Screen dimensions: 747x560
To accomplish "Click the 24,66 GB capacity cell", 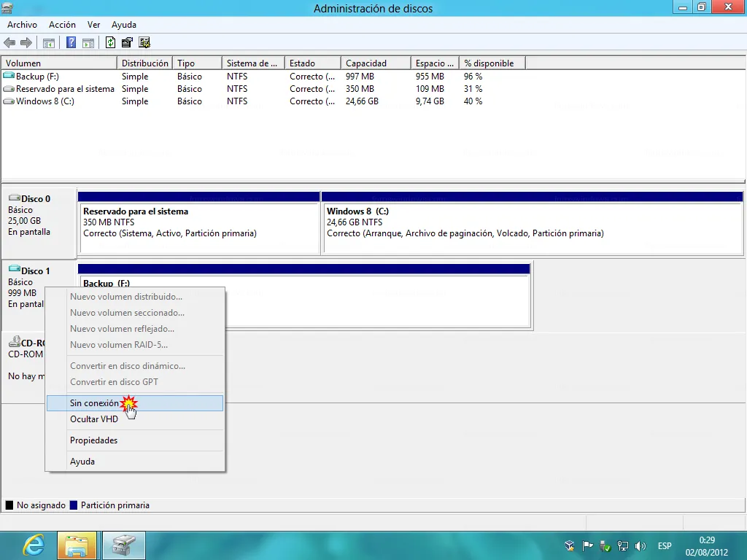I will (362, 101).
